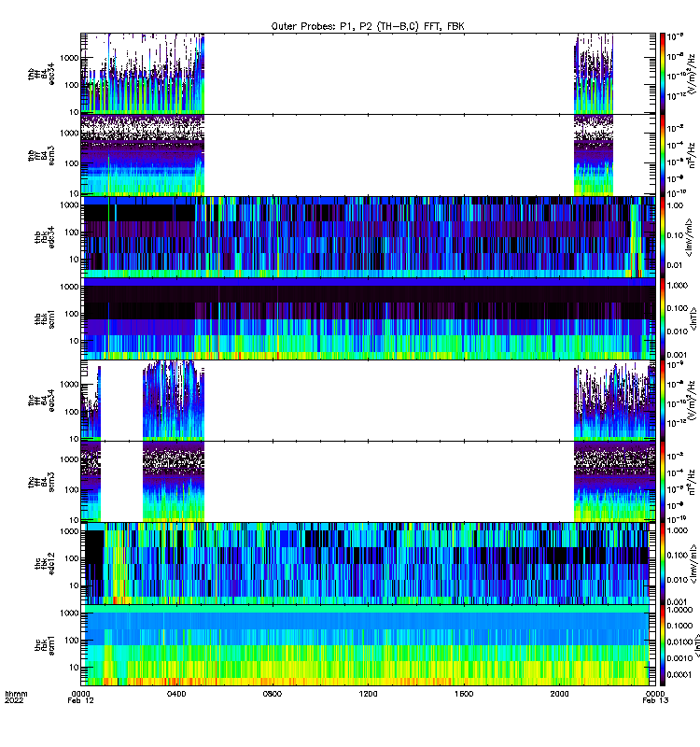The width and height of the screenshot is (700, 747).
Task: Click the "0000 Feb 12" time axis label
Action: [x=80, y=697]
